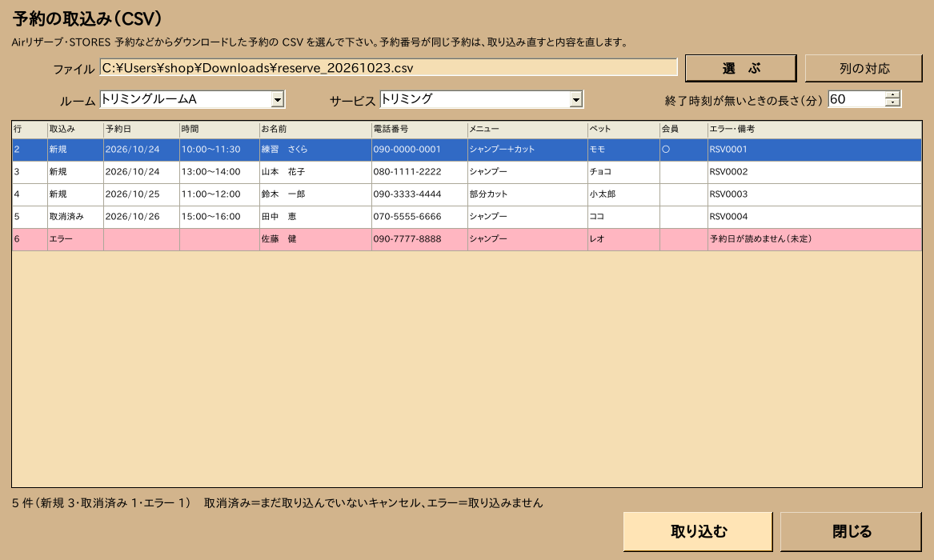Select the row for 田中 恵
934x560 pixels.
coord(467,217)
